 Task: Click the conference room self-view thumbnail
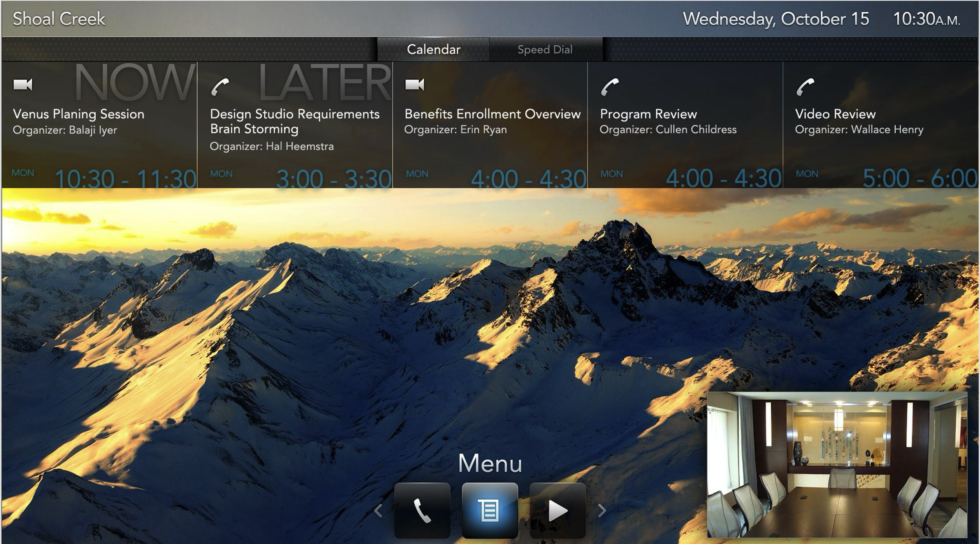837,464
